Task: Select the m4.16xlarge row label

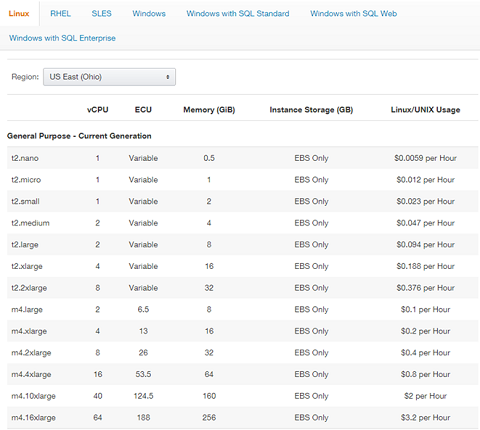Action: (x=33, y=418)
